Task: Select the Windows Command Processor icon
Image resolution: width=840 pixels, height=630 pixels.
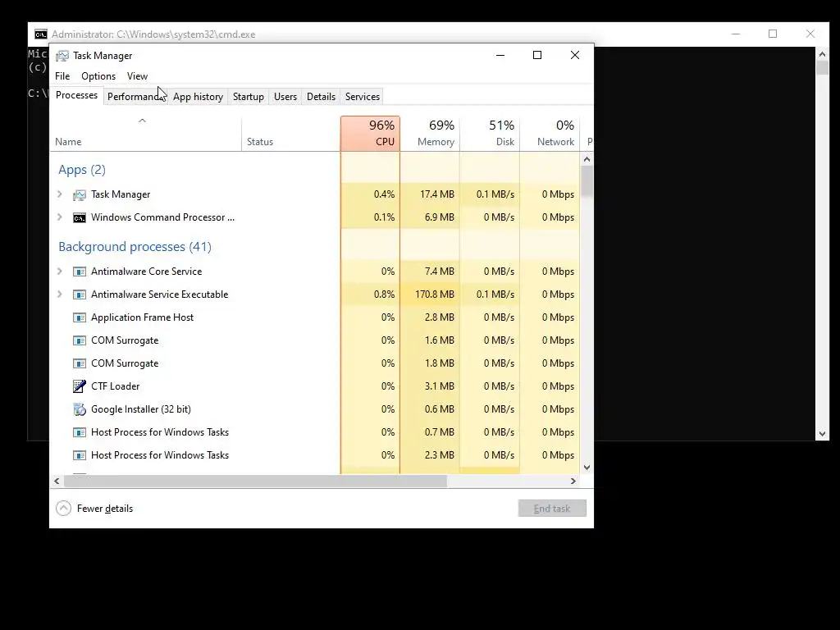Action: coord(80,217)
